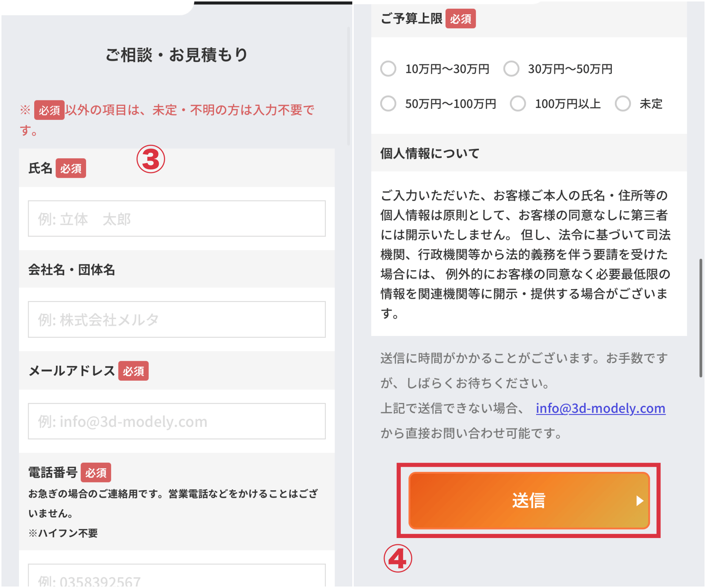This screenshot has height=588, width=706.
Task: Click the 電話番号 phone number field
Action: [177, 577]
